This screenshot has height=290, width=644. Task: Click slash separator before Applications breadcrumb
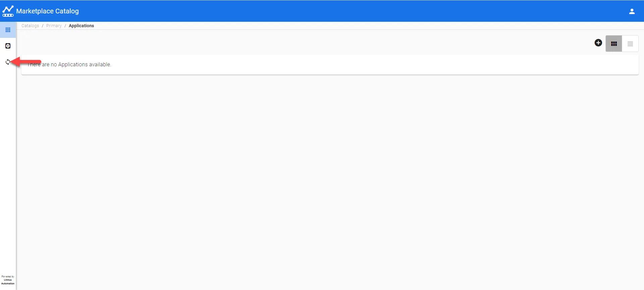point(65,26)
